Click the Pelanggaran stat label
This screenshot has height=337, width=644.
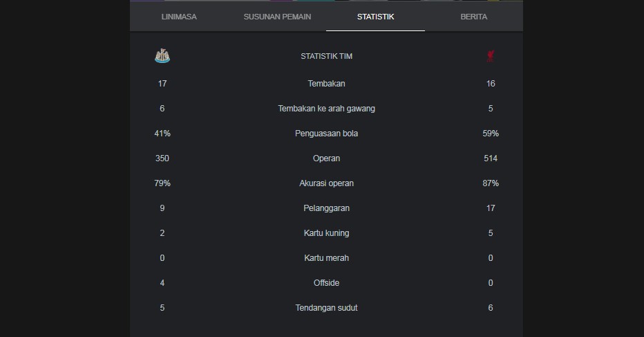(327, 208)
